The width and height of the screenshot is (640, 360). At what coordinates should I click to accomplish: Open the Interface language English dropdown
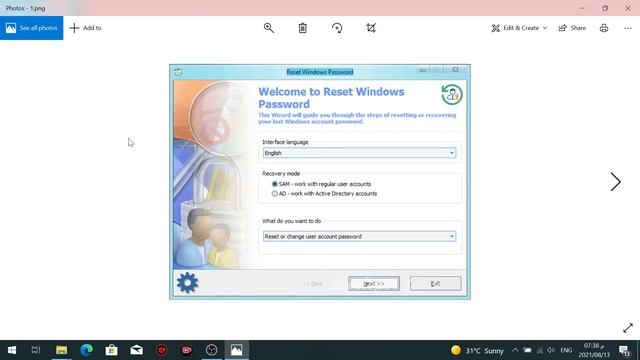pyautogui.click(x=359, y=153)
